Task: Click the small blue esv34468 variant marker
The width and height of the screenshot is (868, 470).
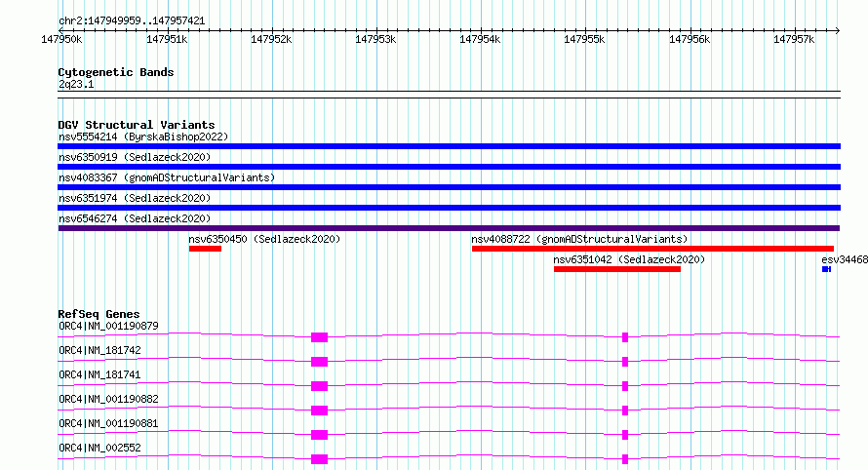Action: pos(826,269)
